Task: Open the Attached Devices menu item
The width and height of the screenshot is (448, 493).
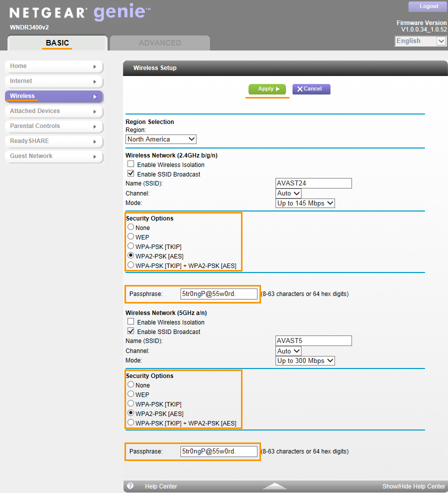Action: pyautogui.click(x=54, y=111)
